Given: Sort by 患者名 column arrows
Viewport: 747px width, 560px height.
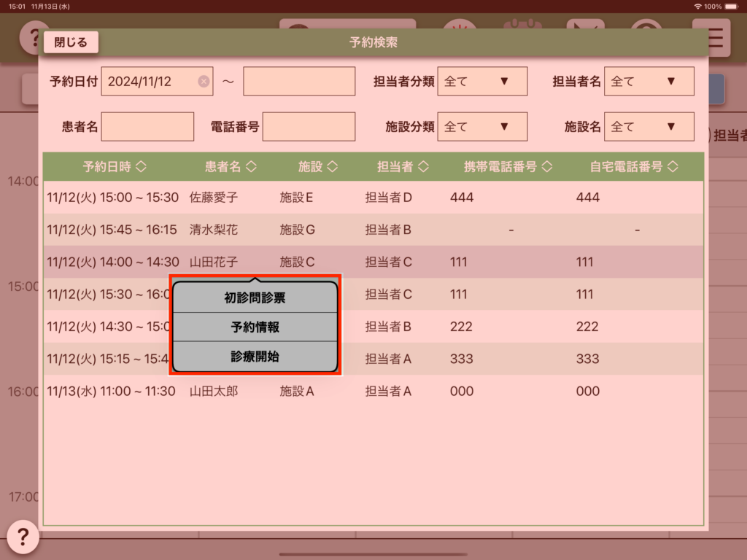Looking at the screenshot, I should click(251, 167).
